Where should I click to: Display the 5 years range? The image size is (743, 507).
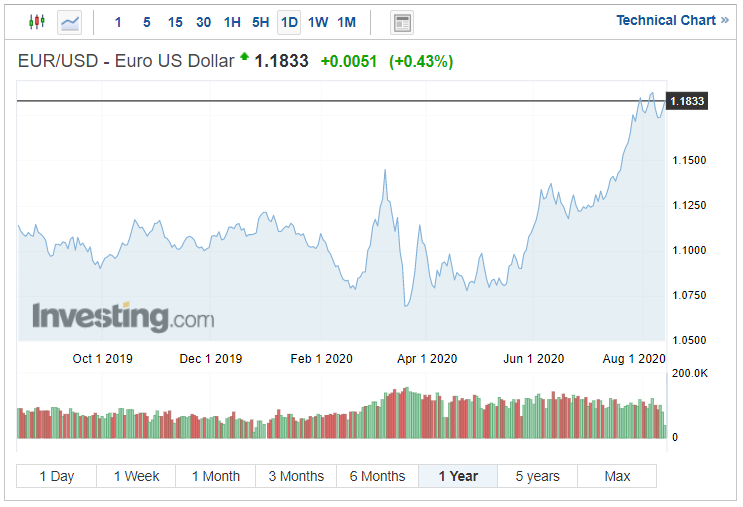(x=537, y=476)
